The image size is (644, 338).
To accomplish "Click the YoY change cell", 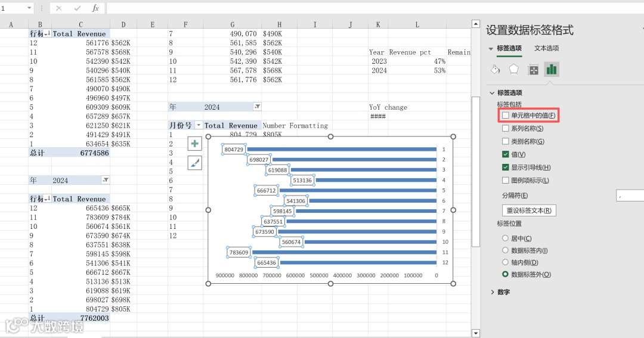I will click(388, 107).
